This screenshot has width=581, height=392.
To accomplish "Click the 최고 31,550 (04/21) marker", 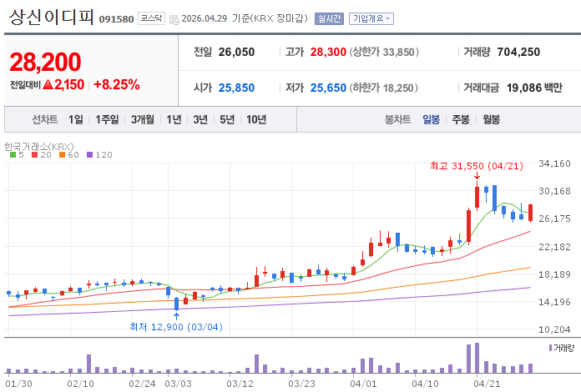I will point(477,166).
